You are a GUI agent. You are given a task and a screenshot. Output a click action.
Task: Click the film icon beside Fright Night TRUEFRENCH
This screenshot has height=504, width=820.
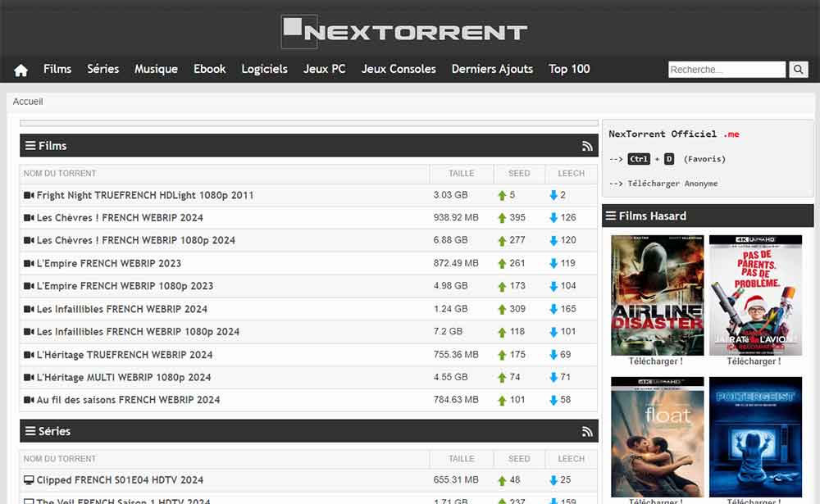[29, 194]
